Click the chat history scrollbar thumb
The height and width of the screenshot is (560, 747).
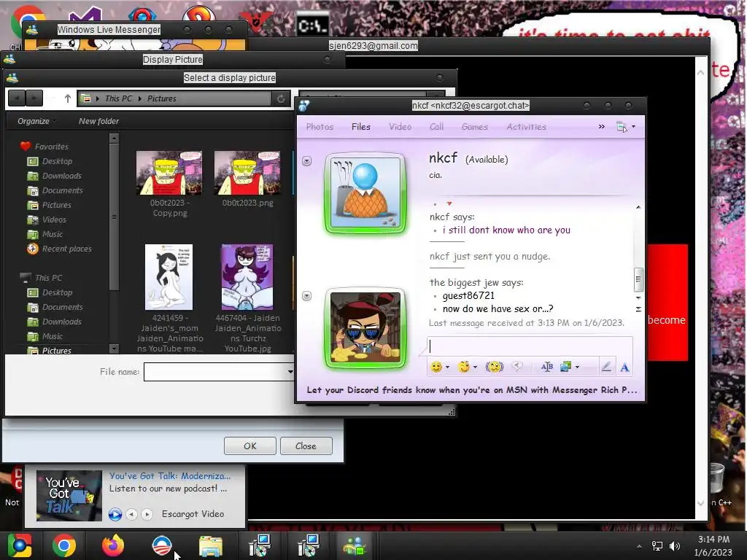(638, 279)
